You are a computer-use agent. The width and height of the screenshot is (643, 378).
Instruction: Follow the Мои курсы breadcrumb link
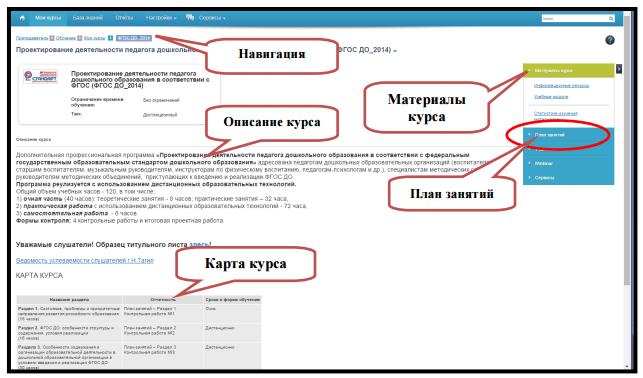tap(94, 38)
